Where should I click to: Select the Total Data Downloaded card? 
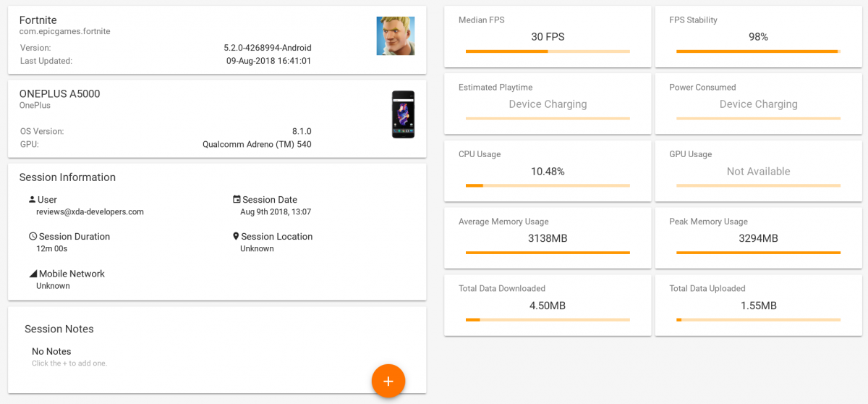(x=548, y=305)
